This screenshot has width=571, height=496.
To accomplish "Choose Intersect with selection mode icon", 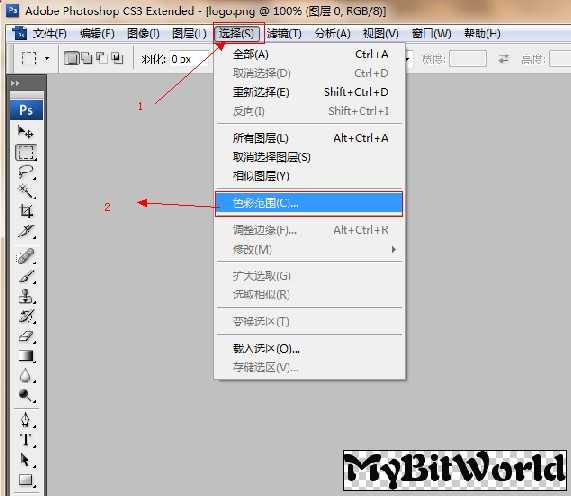I will (117, 58).
